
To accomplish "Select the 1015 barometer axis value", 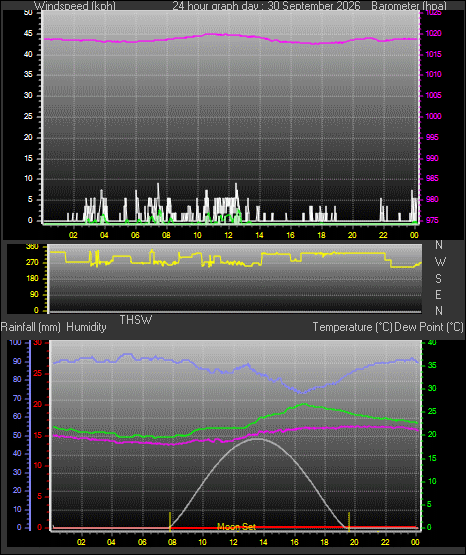I will coord(433,54).
